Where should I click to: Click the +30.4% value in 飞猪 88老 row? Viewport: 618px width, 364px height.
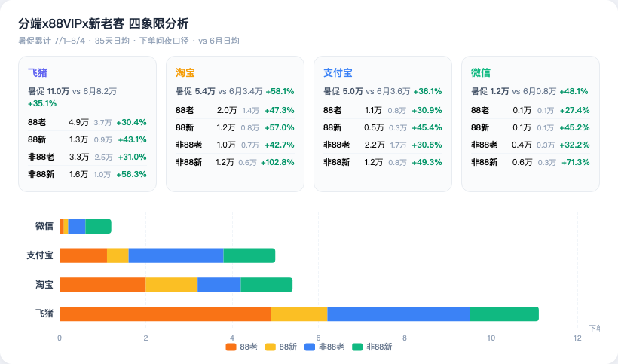point(132,123)
